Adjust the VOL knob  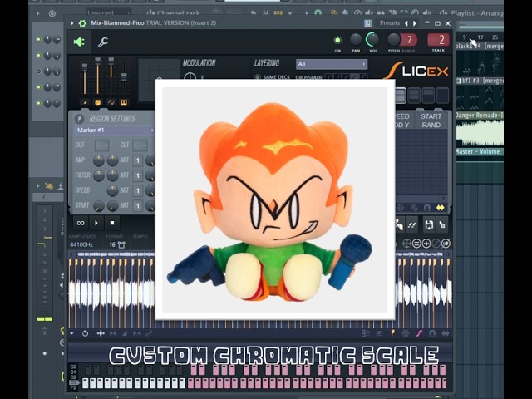pos(372,40)
